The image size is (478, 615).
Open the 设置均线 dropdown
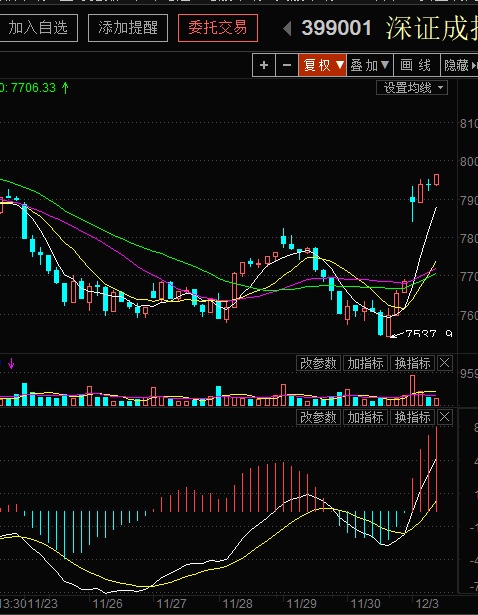tap(412, 87)
